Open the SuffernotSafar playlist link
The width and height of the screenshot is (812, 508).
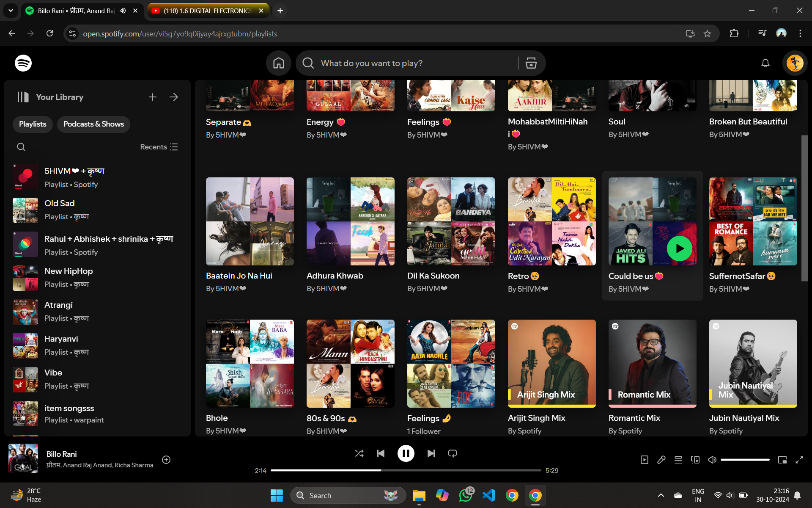click(742, 276)
